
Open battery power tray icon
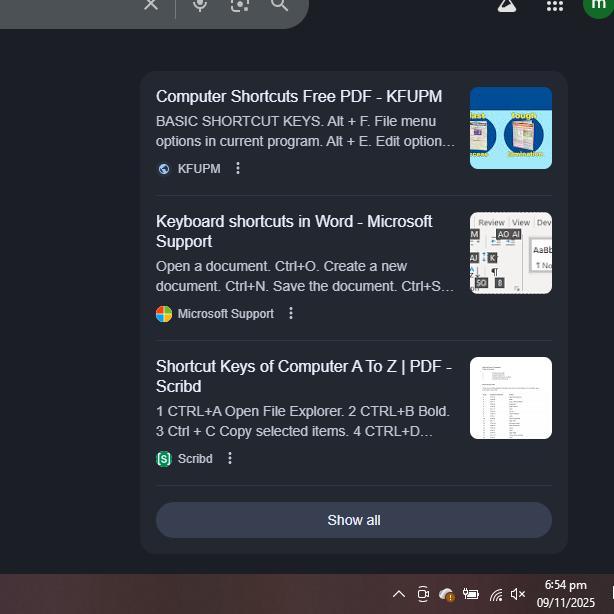470,594
